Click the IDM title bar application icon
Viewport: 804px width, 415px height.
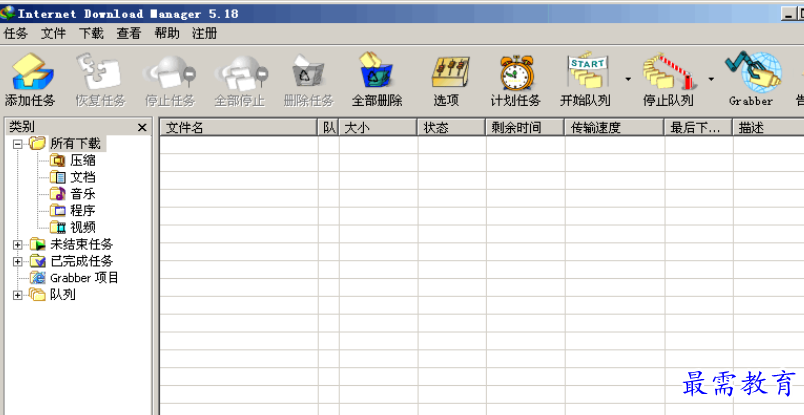[8, 12]
